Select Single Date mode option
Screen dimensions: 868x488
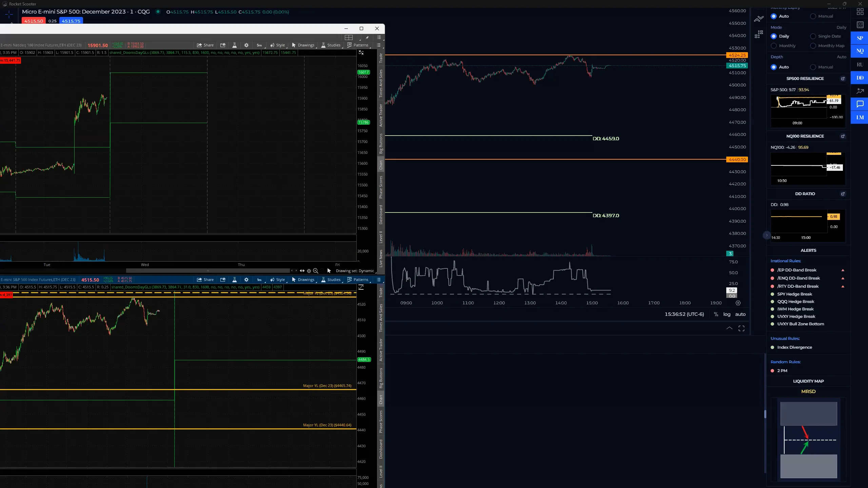[813, 36]
